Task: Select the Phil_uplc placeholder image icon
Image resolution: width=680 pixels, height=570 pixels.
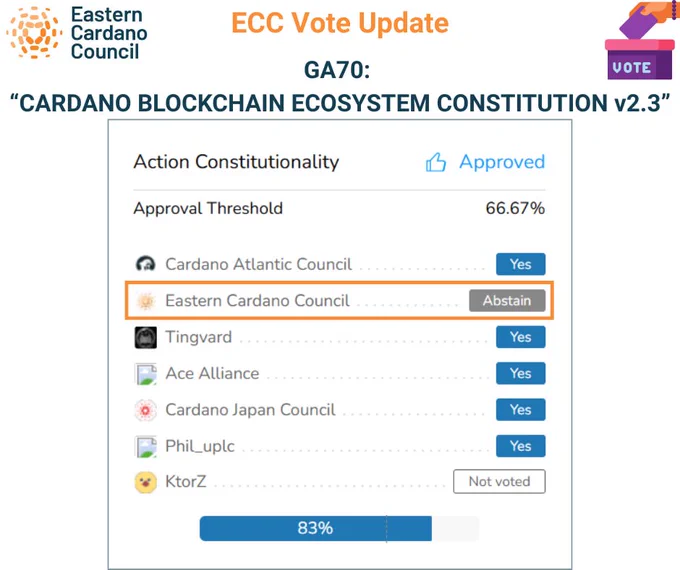Action: 146,446
